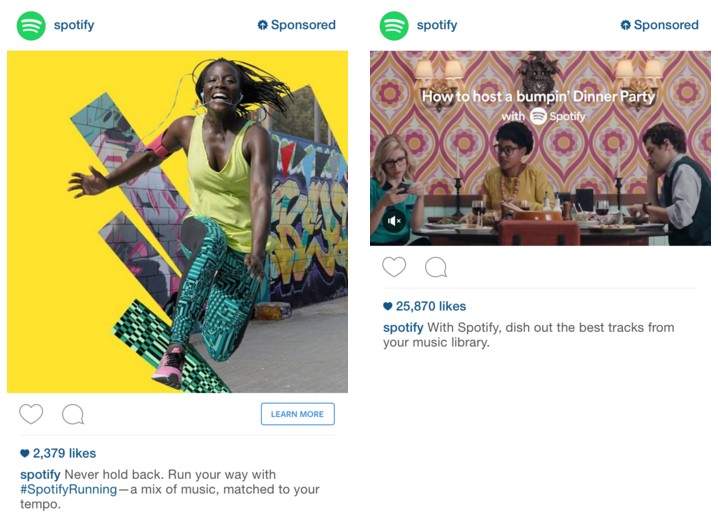This screenshot has width=718, height=518.
Task: Click spotify name in running post caption
Action: click(x=40, y=474)
